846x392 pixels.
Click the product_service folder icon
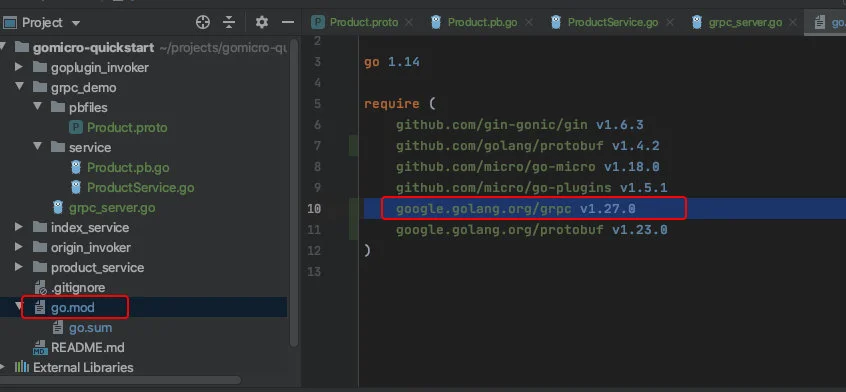point(40,267)
